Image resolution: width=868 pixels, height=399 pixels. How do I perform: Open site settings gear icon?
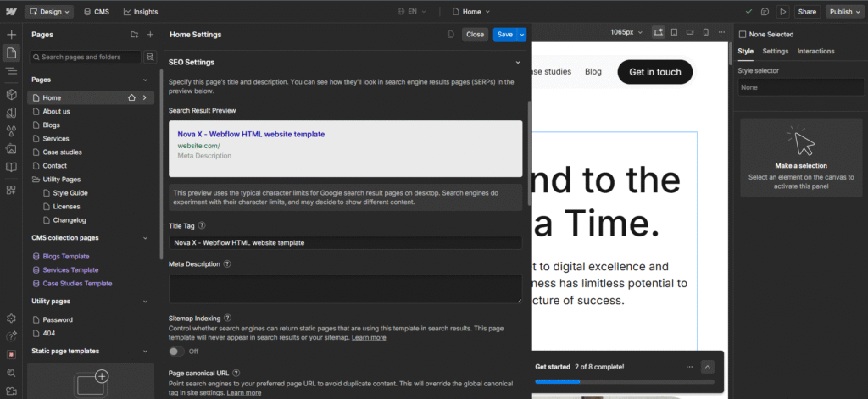(x=12, y=319)
